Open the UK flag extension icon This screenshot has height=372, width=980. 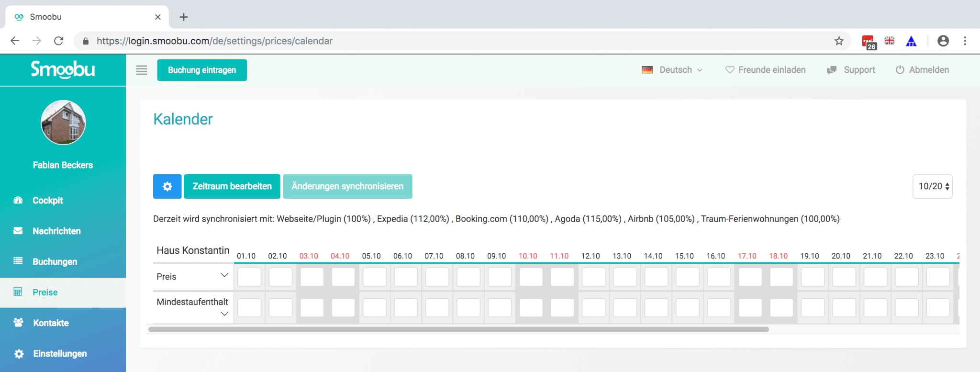[x=890, y=41]
